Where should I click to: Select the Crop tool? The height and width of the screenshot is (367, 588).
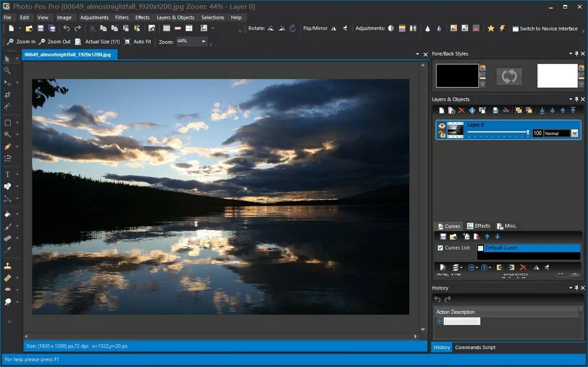(x=7, y=95)
